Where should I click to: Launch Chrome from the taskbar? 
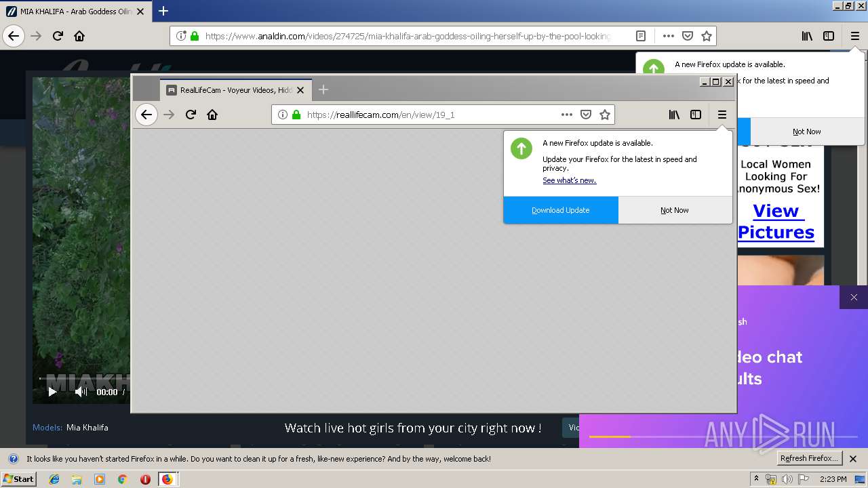pyautogui.click(x=122, y=479)
